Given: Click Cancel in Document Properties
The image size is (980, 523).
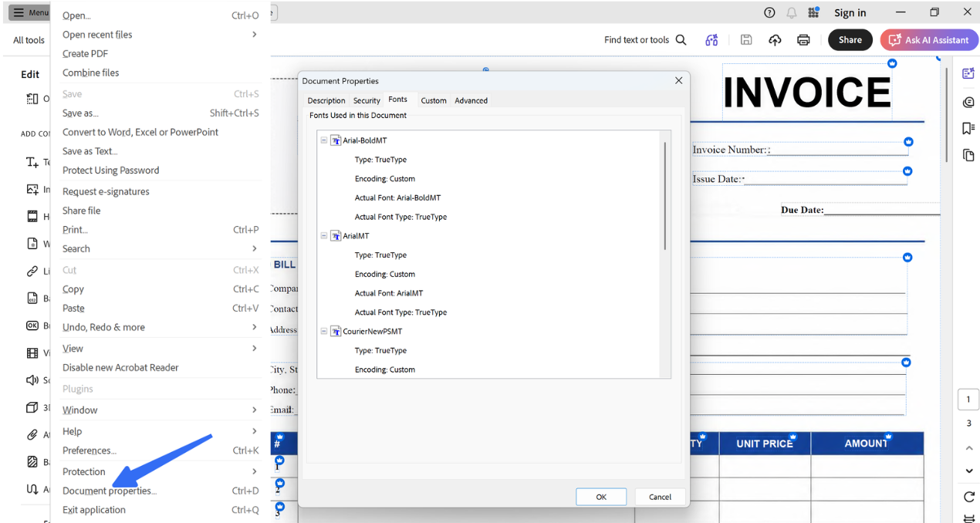Looking at the screenshot, I should click(x=660, y=497).
